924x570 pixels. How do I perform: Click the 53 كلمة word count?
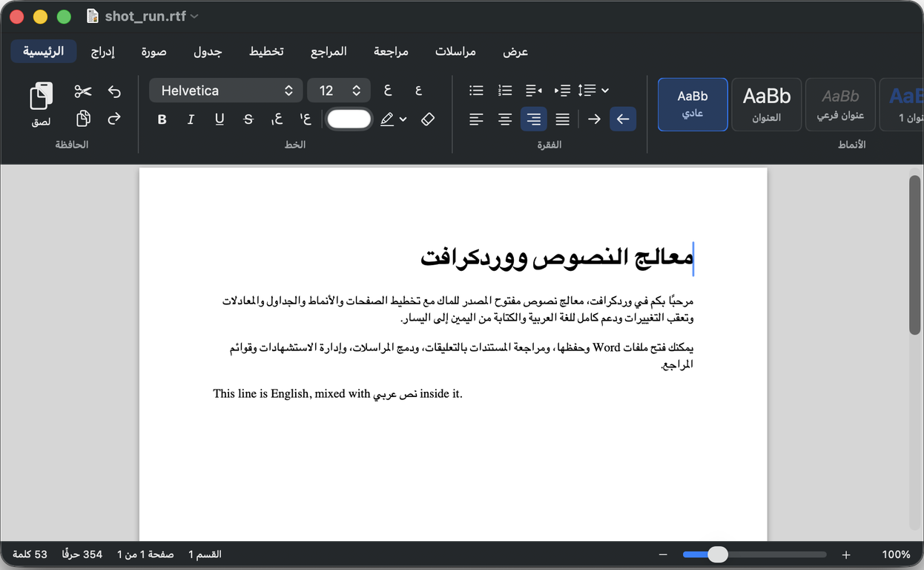pos(30,554)
